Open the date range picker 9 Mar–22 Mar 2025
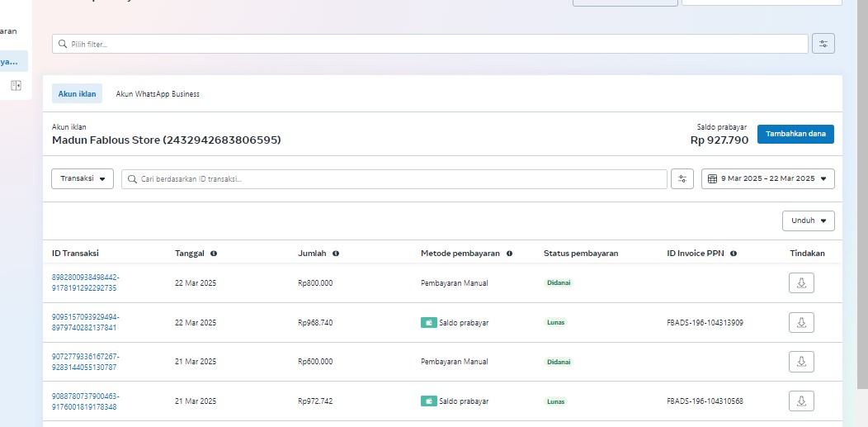 click(767, 179)
